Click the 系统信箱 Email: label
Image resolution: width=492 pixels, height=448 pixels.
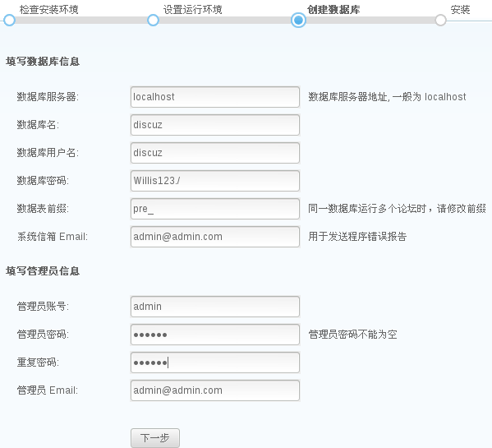click(x=53, y=237)
